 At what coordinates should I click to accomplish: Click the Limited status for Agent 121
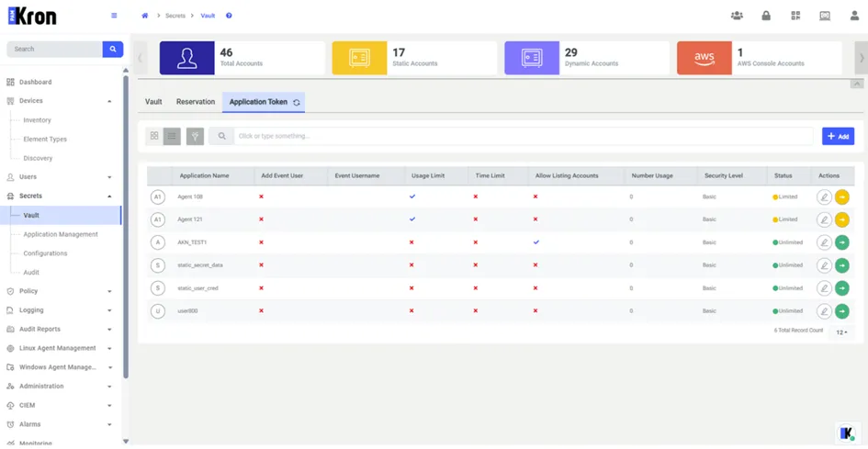coord(785,219)
